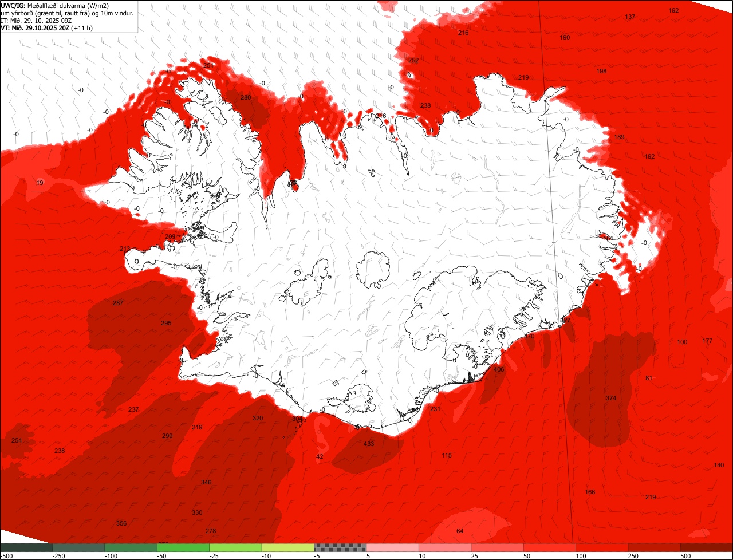The image size is (733, 560).
Task: Click the map value 280 in the northwest
Action: 246,97
